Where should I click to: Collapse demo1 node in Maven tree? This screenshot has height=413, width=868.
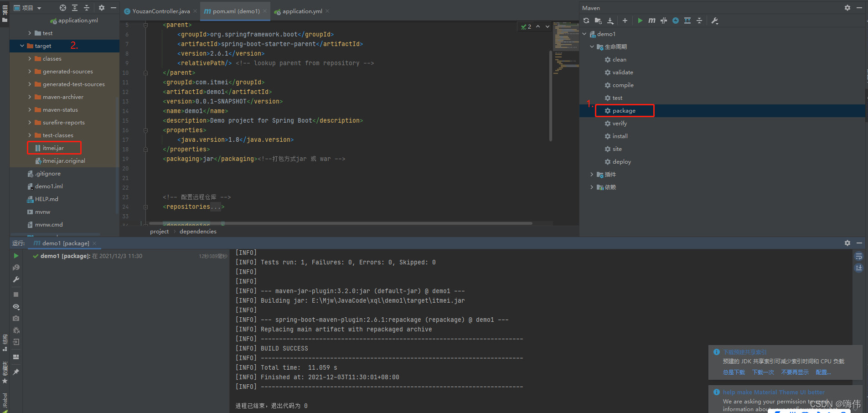pos(584,34)
